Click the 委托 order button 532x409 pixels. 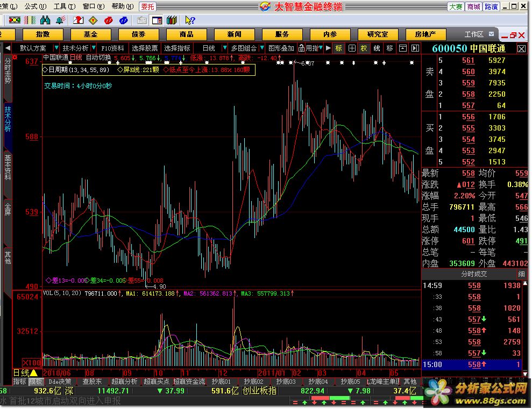147,6
